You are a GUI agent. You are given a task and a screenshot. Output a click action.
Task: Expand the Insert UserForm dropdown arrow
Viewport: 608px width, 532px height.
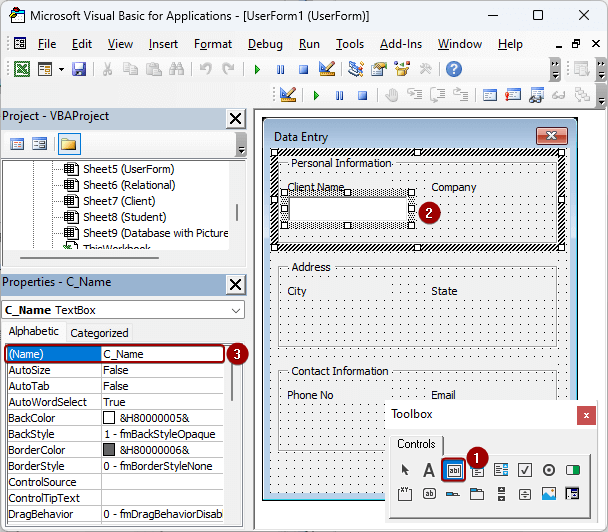(61, 69)
